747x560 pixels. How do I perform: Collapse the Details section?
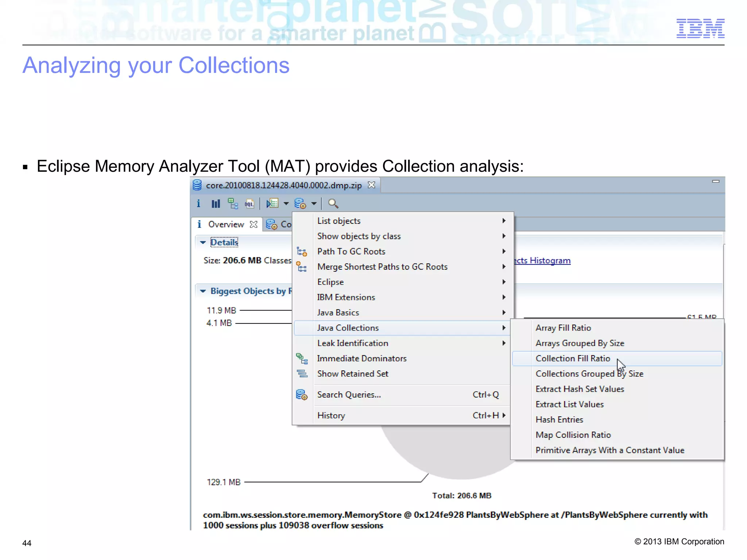(203, 242)
